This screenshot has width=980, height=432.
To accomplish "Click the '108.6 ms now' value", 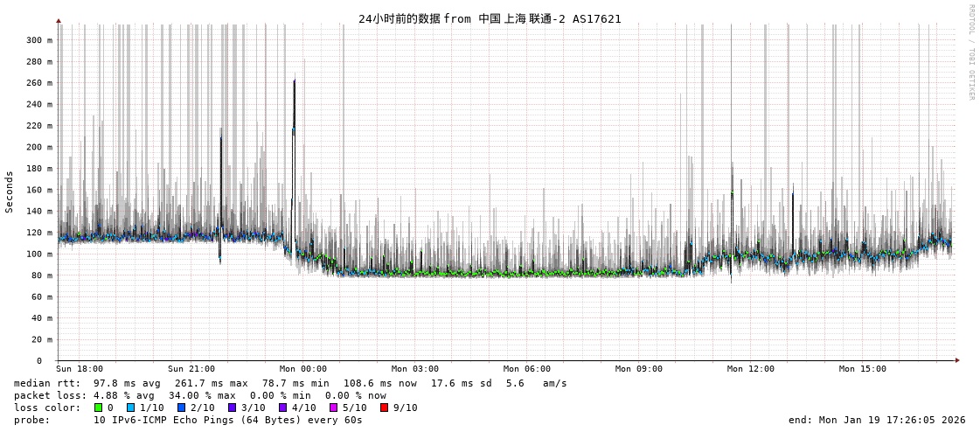I will [380, 383].
